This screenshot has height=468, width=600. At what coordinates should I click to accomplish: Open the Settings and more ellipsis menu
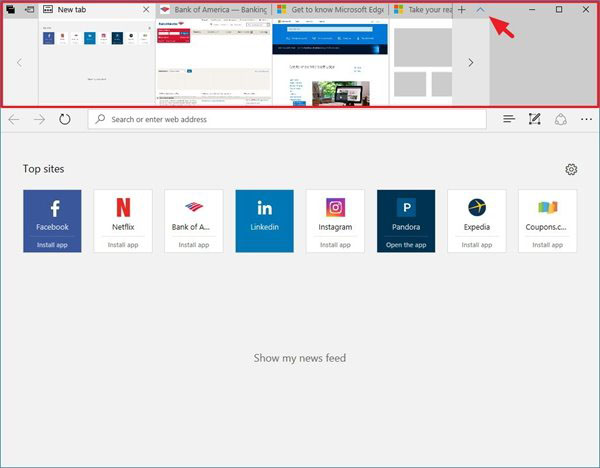586,119
